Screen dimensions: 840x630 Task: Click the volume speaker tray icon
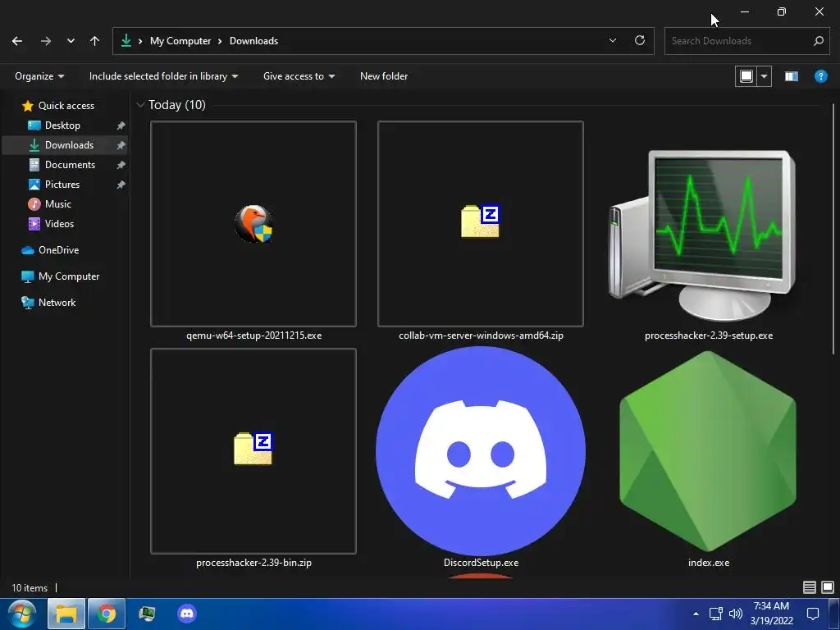click(736, 614)
